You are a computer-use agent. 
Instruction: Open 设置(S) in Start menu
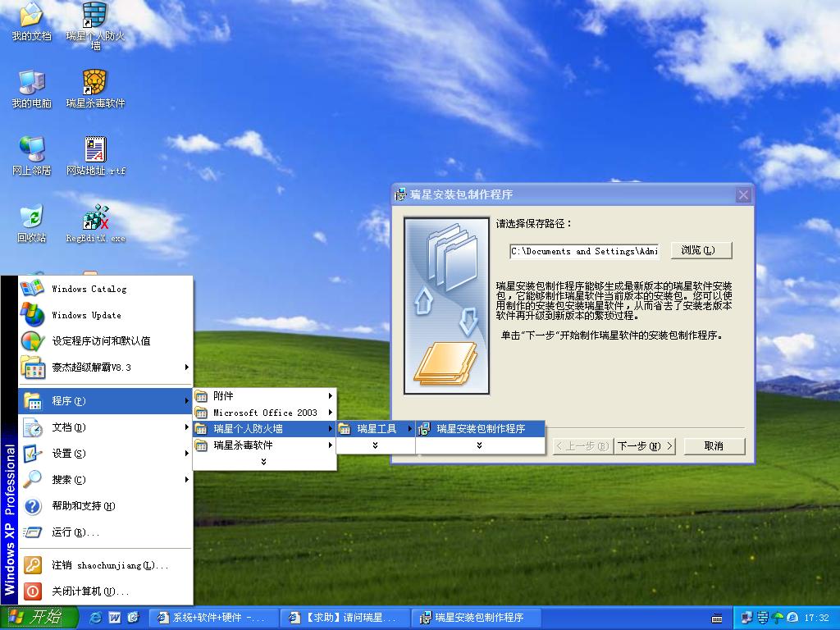click(106, 453)
